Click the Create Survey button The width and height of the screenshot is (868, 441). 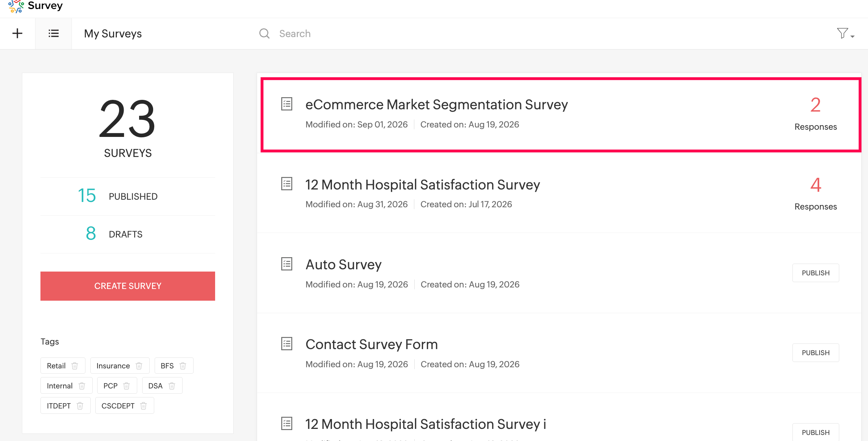128,286
